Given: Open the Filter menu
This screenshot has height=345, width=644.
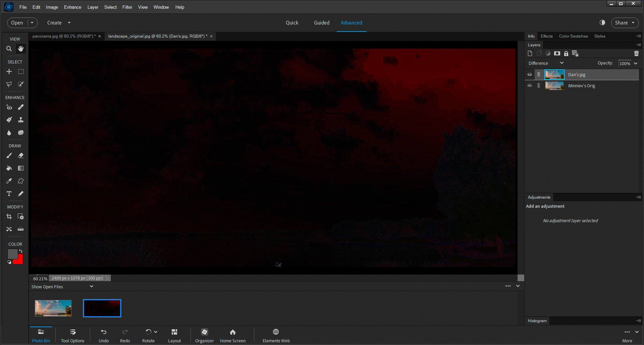Looking at the screenshot, I should click(x=127, y=7).
